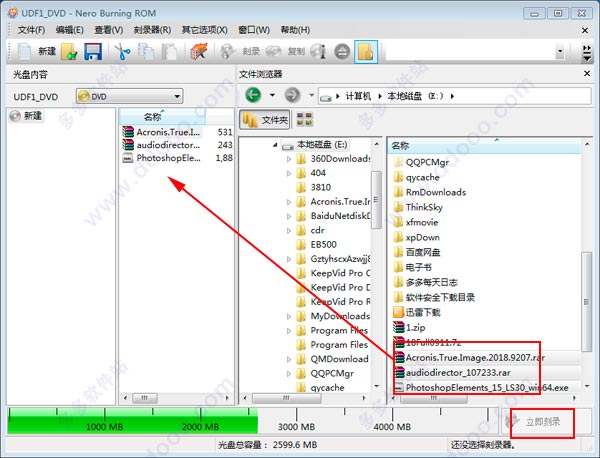Go forward in the file browser

pyautogui.click(x=292, y=95)
